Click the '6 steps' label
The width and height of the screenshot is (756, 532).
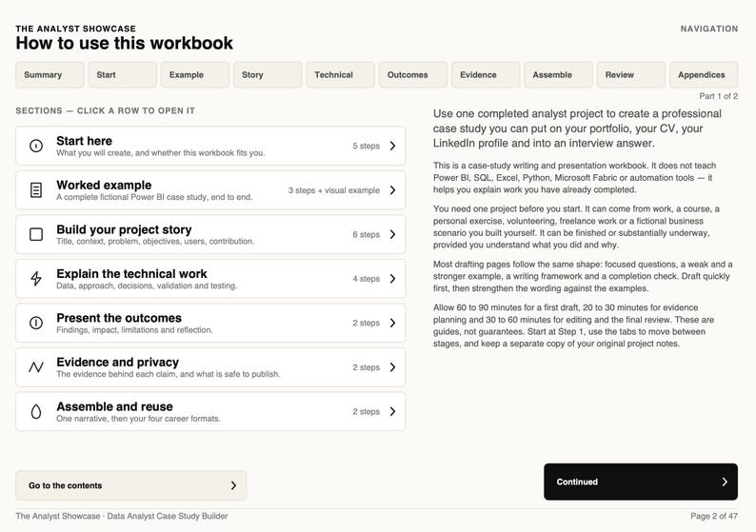click(x=366, y=235)
